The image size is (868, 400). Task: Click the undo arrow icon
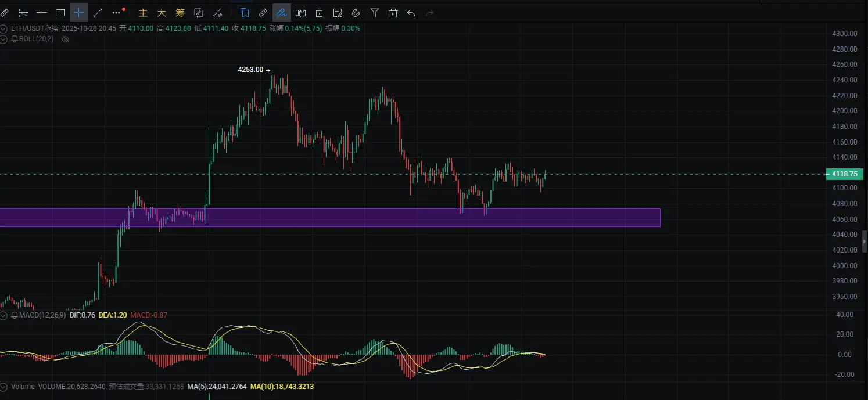tap(411, 12)
